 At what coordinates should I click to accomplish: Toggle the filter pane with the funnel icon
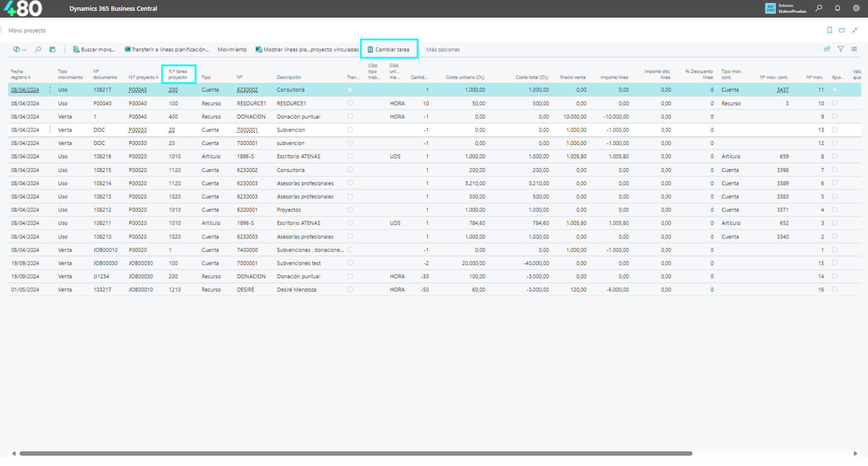tap(840, 49)
